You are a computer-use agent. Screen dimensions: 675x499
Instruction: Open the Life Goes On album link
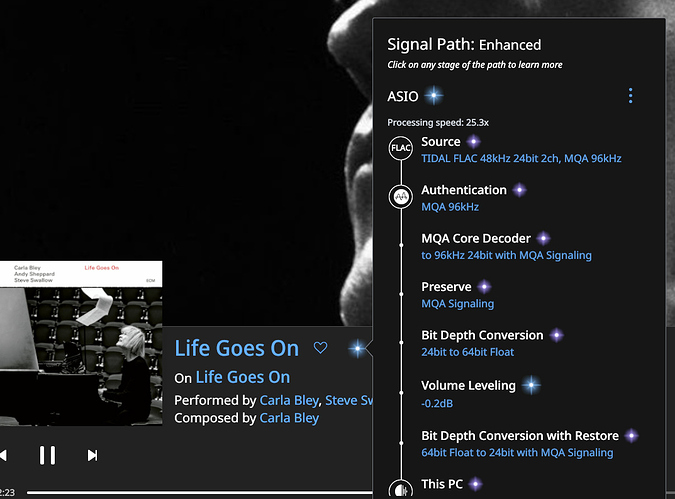click(243, 378)
